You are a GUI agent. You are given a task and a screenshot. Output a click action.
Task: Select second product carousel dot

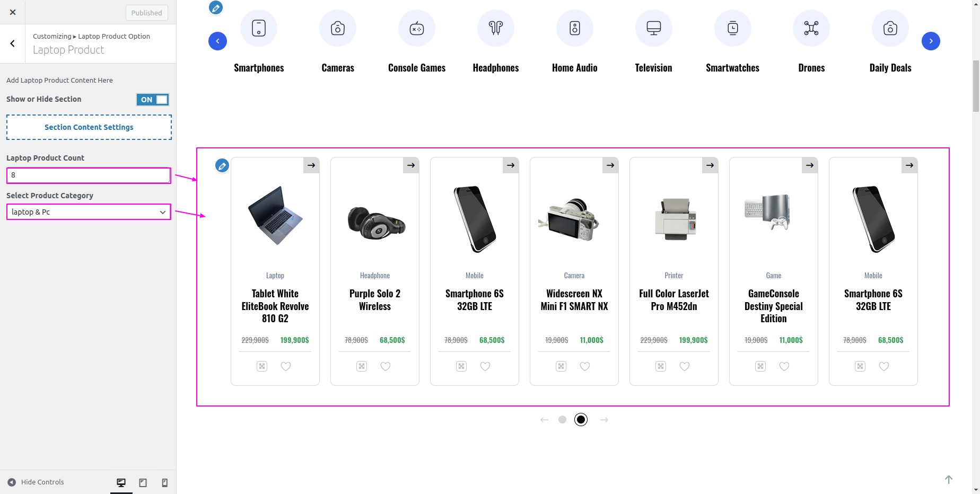click(x=581, y=420)
